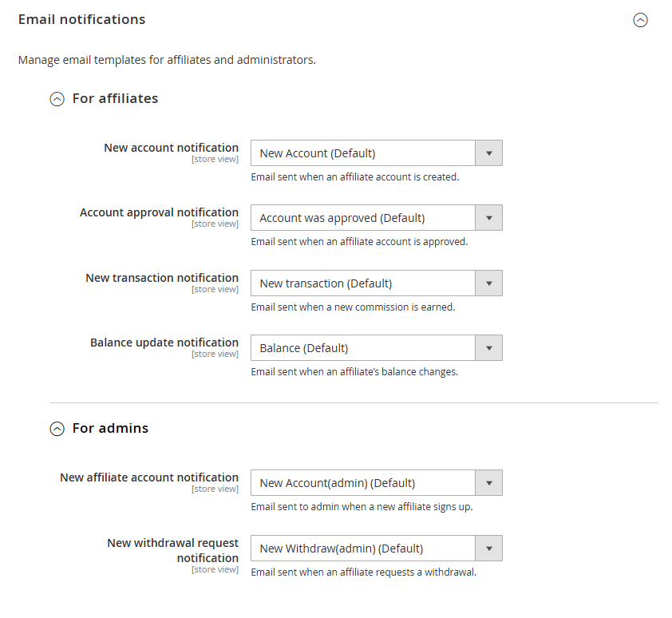Click the arrow on Balance (Default) selector
The width and height of the screenshot is (672, 618).
(x=489, y=347)
